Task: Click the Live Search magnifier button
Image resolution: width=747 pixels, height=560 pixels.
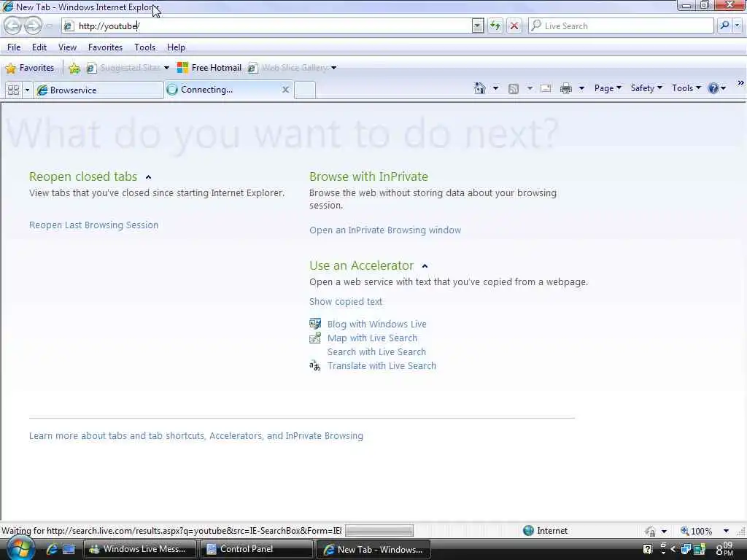Action: [724, 26]
